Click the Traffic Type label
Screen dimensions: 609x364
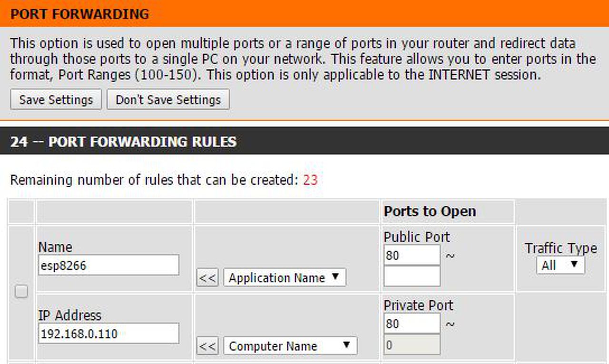pos(560,248)
